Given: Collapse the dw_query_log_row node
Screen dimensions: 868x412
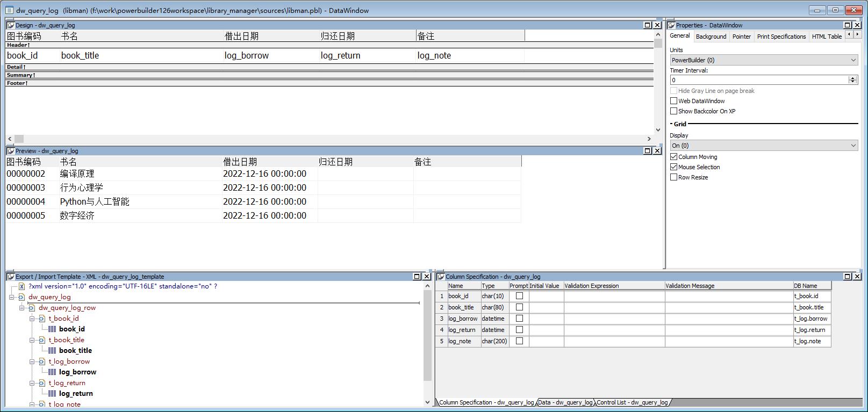Looking at the screenshot, I should [x=22, y=308].
